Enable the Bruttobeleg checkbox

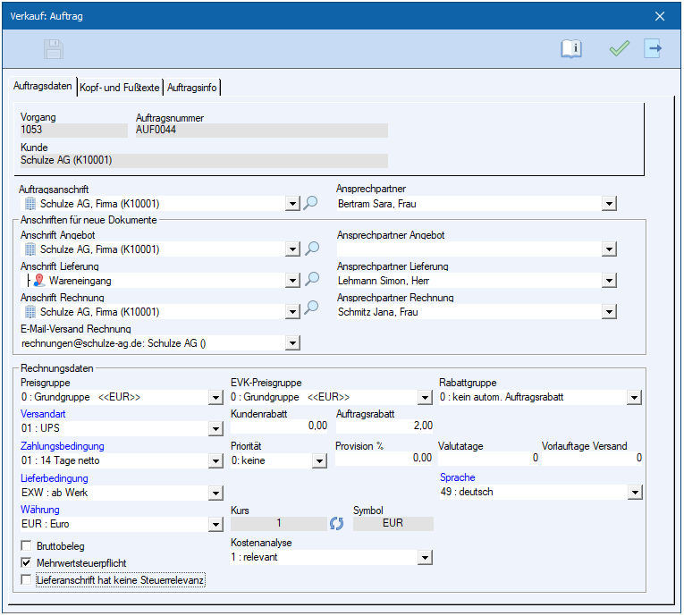[x=26, y=545]
